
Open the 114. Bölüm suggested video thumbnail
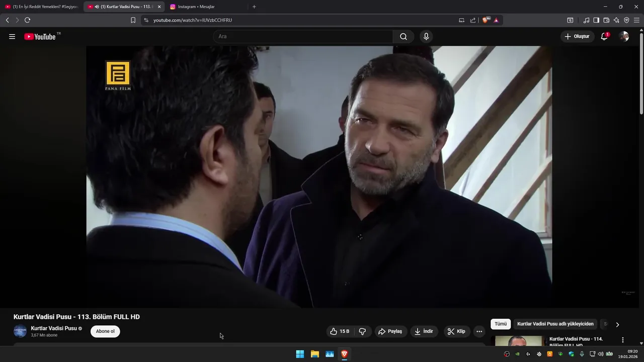[519, 341]
